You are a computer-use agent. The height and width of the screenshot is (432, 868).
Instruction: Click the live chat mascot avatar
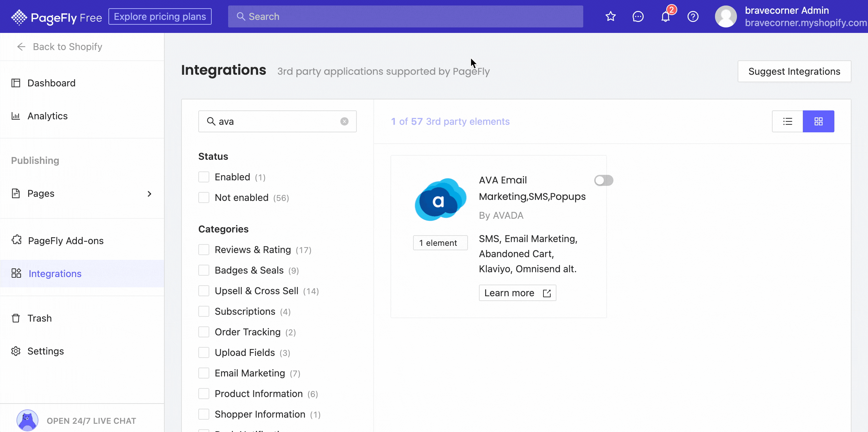click(x=27, y=420)
